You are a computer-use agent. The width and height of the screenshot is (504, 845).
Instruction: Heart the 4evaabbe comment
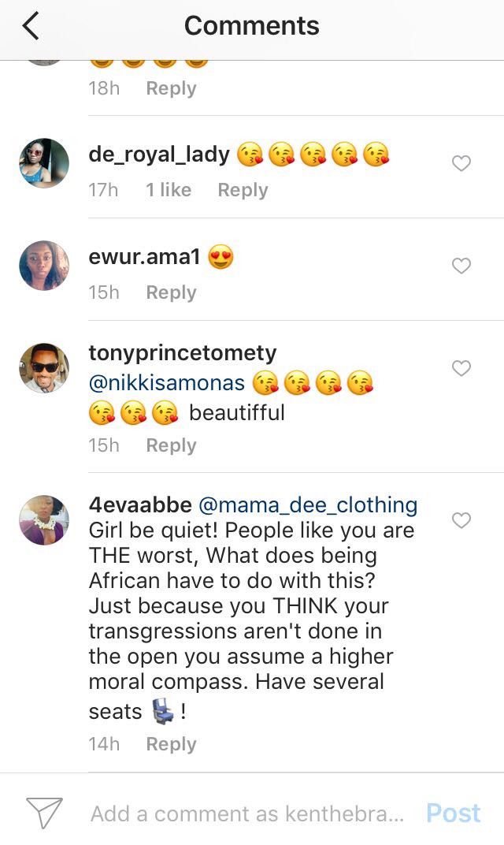tap(461, 520)
